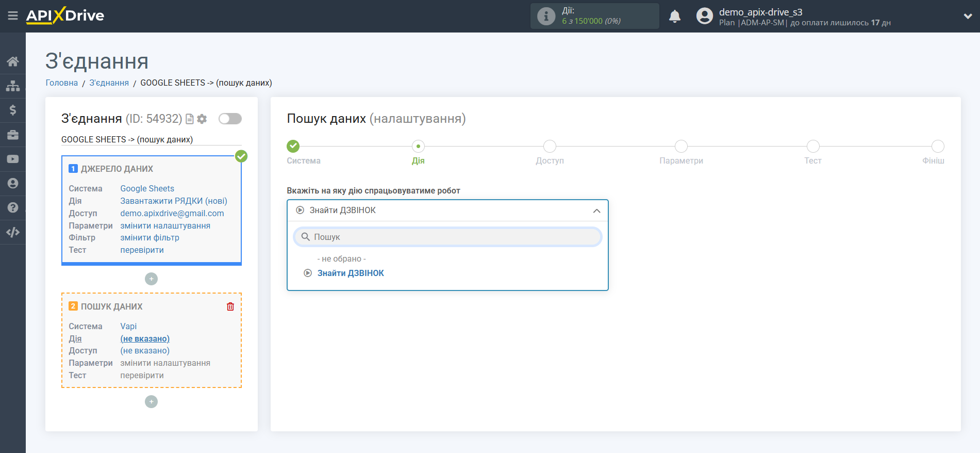Select the - не обрано - option
Screen dimensions: 980x453
pyautogui.click(x=341, y=259)
